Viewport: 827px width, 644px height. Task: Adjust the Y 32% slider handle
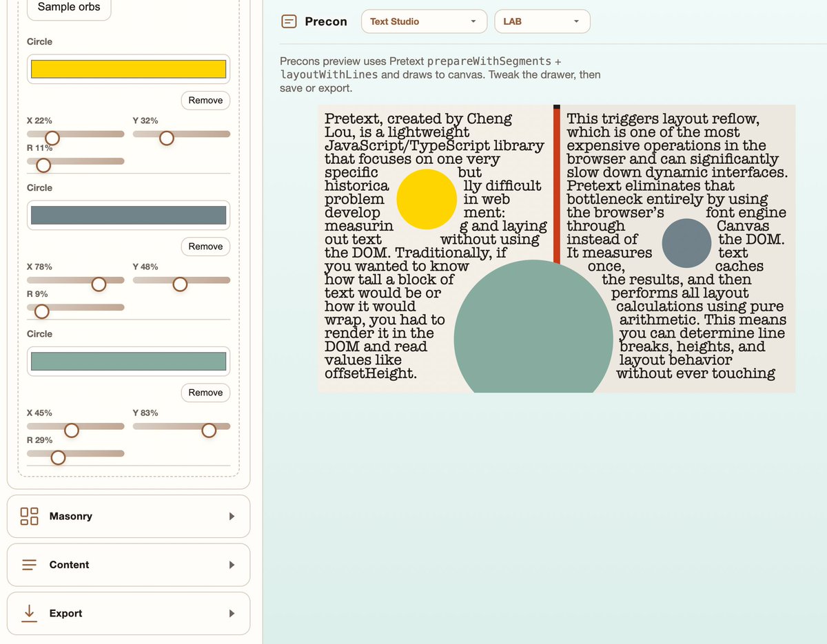(x=166, y=138)
